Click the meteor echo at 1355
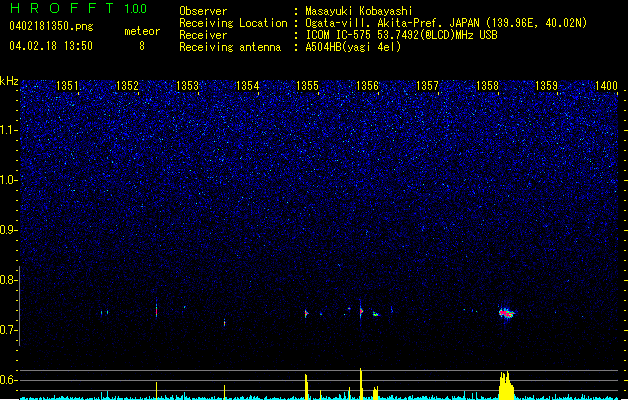629x400 pixels. pos(306,313)
